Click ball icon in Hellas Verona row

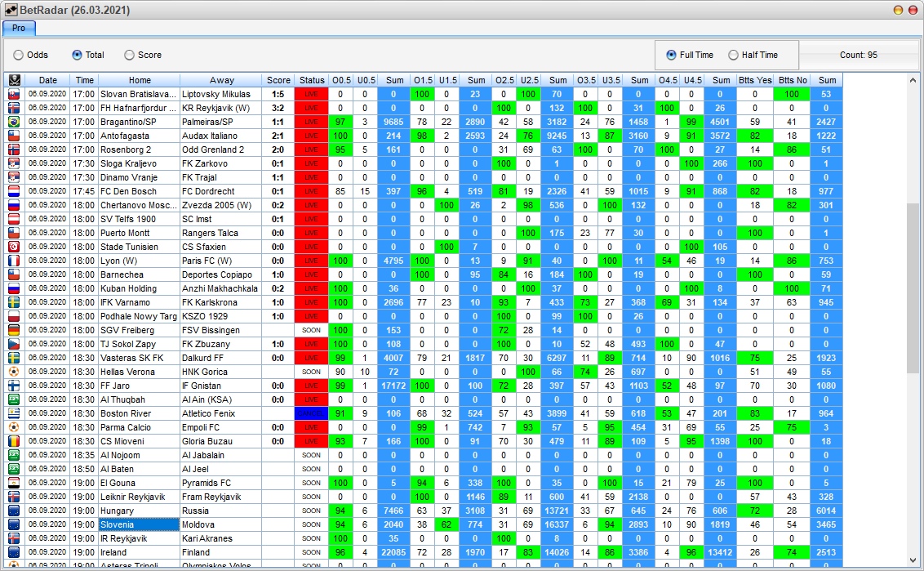pos(14,372)
